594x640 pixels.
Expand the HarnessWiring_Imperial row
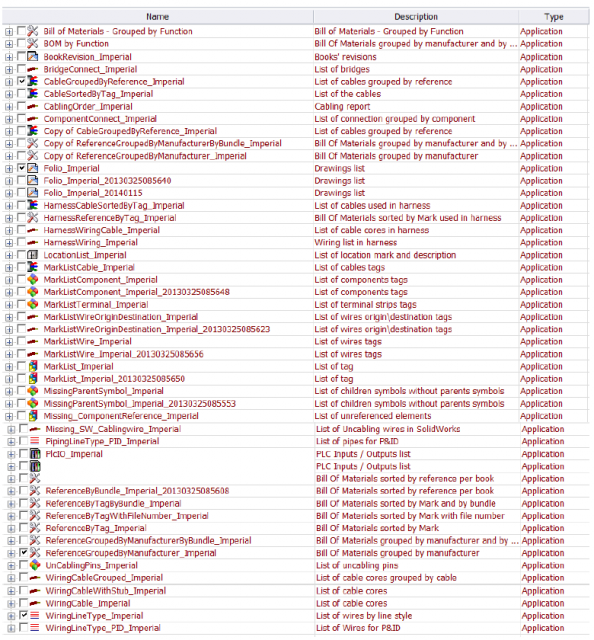pyautogui.click(x=9, y=243)
